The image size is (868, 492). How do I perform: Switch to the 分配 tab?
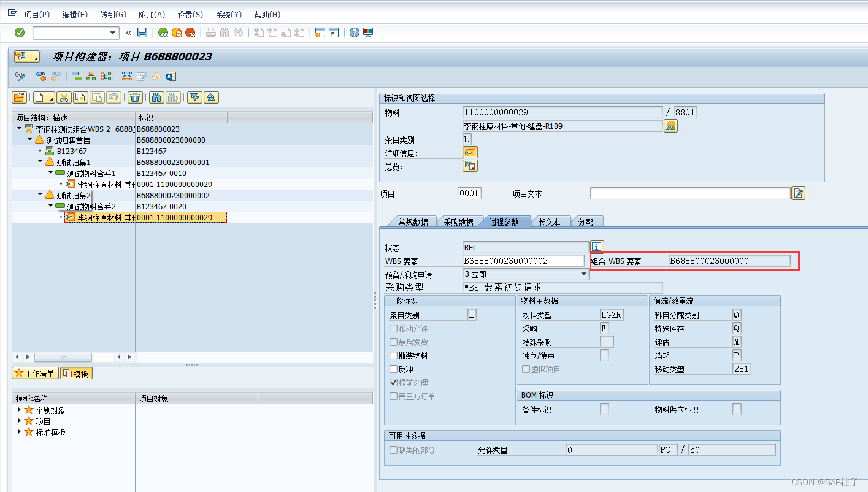click(x=586, y=222)
